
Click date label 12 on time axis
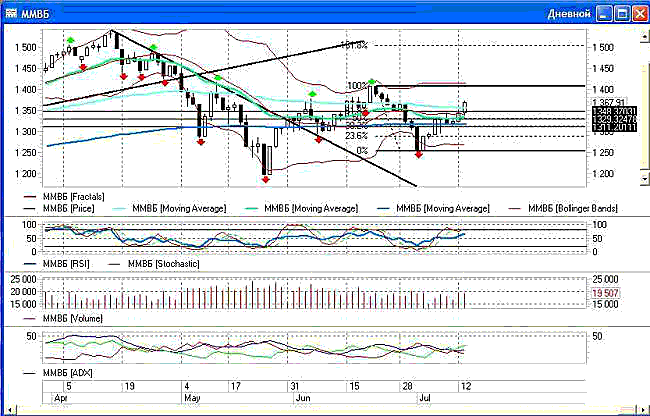pyautogui.click(x=466, y=387)
